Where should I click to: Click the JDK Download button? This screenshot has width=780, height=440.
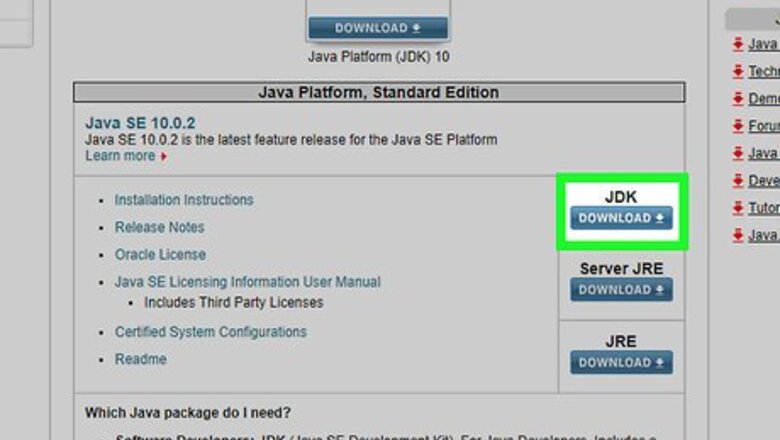(x=621, y=218)
